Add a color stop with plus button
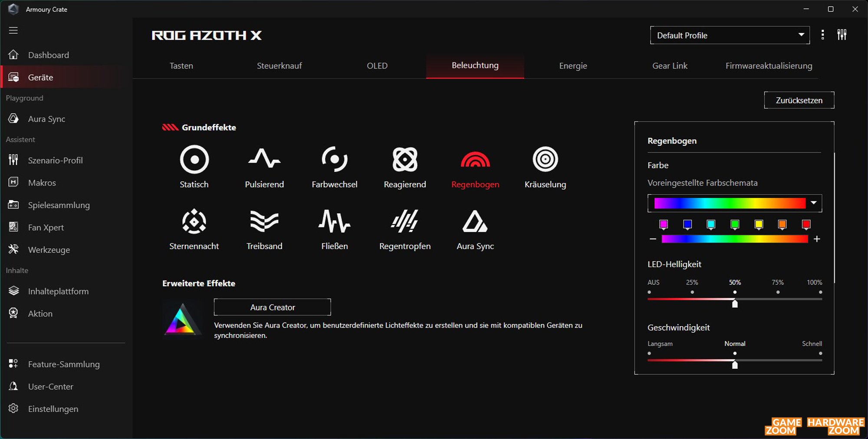 817,239
